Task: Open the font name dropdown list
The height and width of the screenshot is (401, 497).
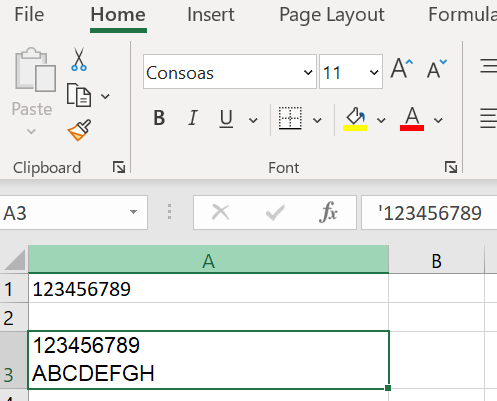Action: [308, 72]
